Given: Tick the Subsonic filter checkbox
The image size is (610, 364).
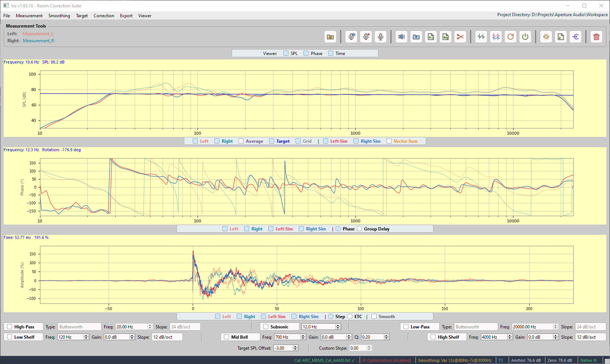Looking at the screenshot, I should [266, 327].
